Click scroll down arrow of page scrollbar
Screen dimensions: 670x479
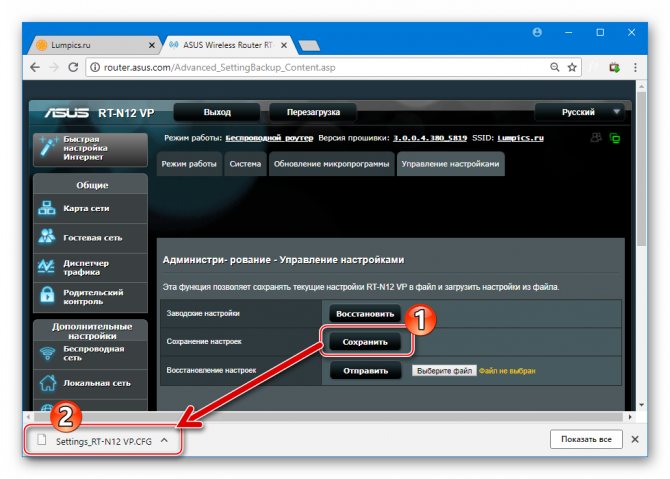[641, 405]
